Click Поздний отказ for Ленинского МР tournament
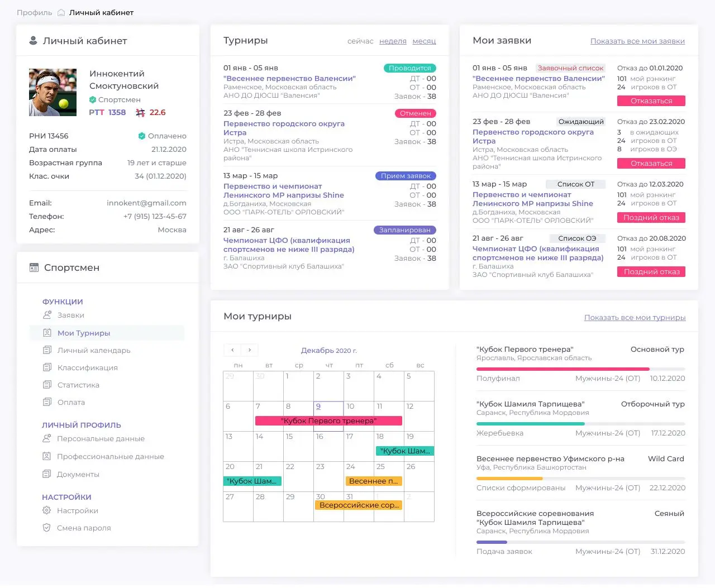This screenshot has width=715, height=588. click(651, 218)
